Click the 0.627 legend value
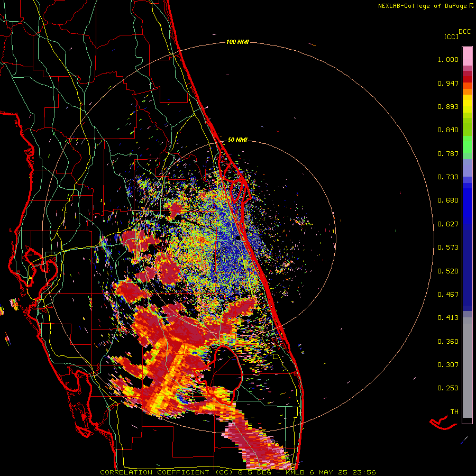The image size is (476, 476). (x=448, y=224)
